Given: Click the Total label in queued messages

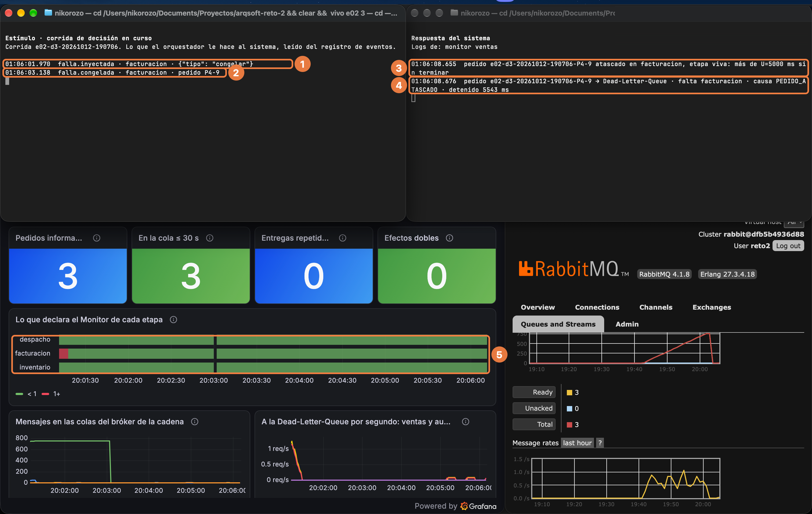Looking at the screenshot, I should click(534, 425).
